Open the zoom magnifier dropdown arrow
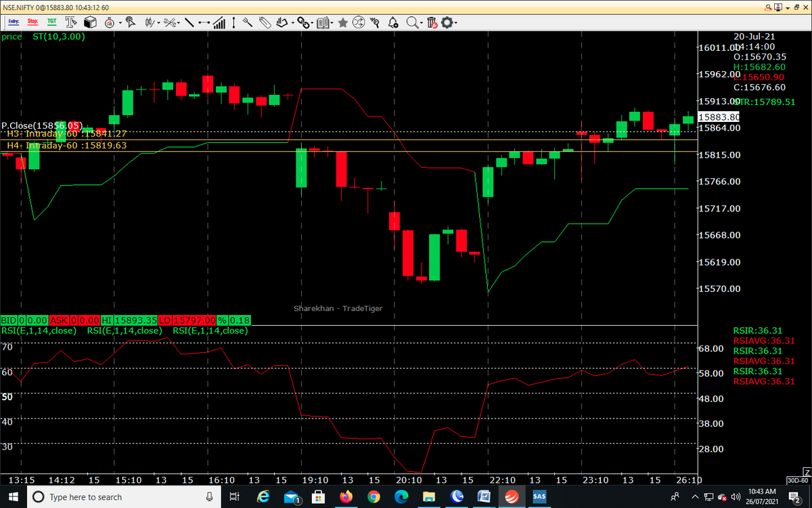Screen dimensions: 812x508 tap(421, 23)
